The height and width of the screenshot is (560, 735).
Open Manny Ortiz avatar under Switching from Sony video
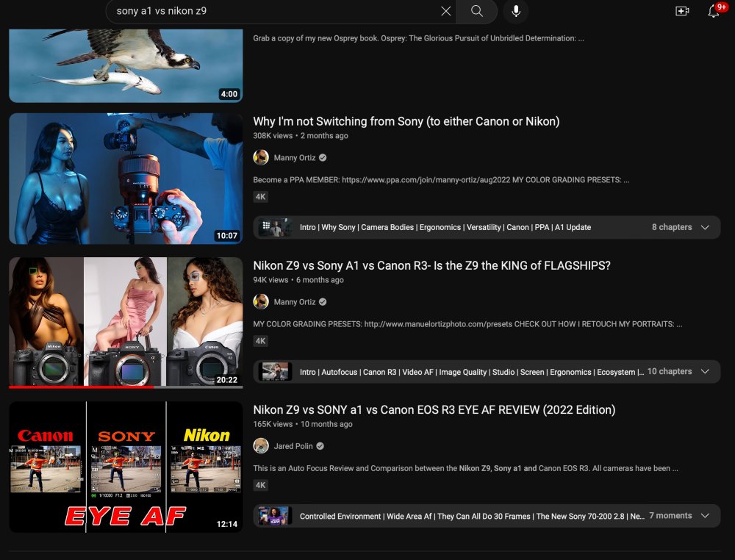[261, 157]
